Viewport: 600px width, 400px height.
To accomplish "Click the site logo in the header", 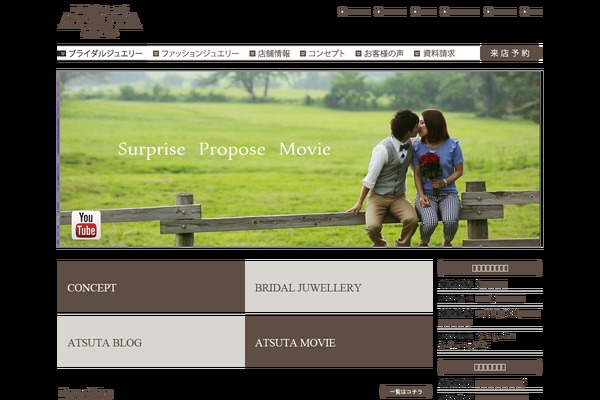I will pyautogui.click(x=100, y=21).
